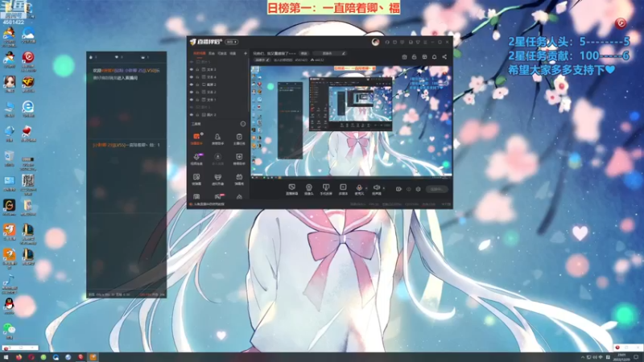Edit the game category field with pencil
Screen dimensions: 644x362
[329, 53]
